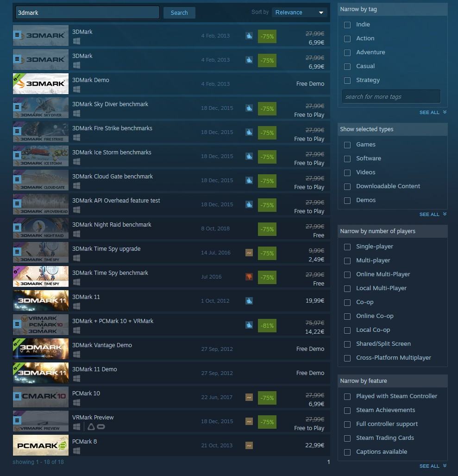This screenshot has width=458, height=476.
Task: Click the Windows icon in the VRMark Preview row
Action: click(x=77, y=426)
